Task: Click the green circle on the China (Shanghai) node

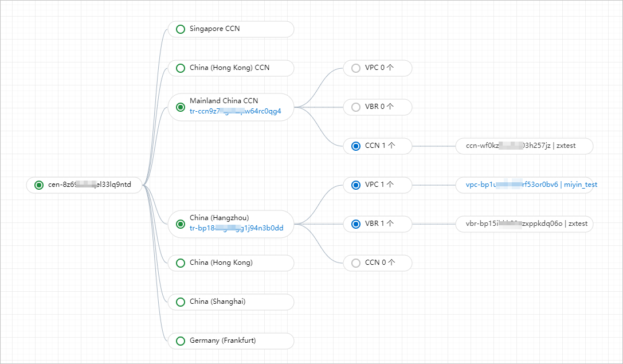Action: click(x=181, y=302)
